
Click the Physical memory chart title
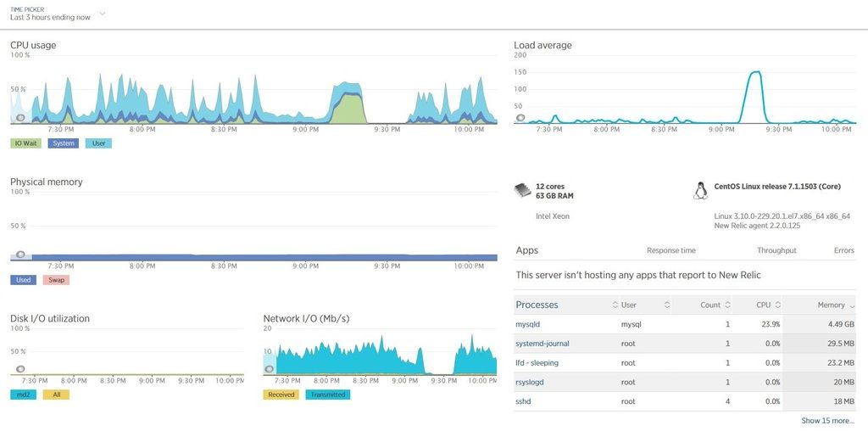point(47,182)
